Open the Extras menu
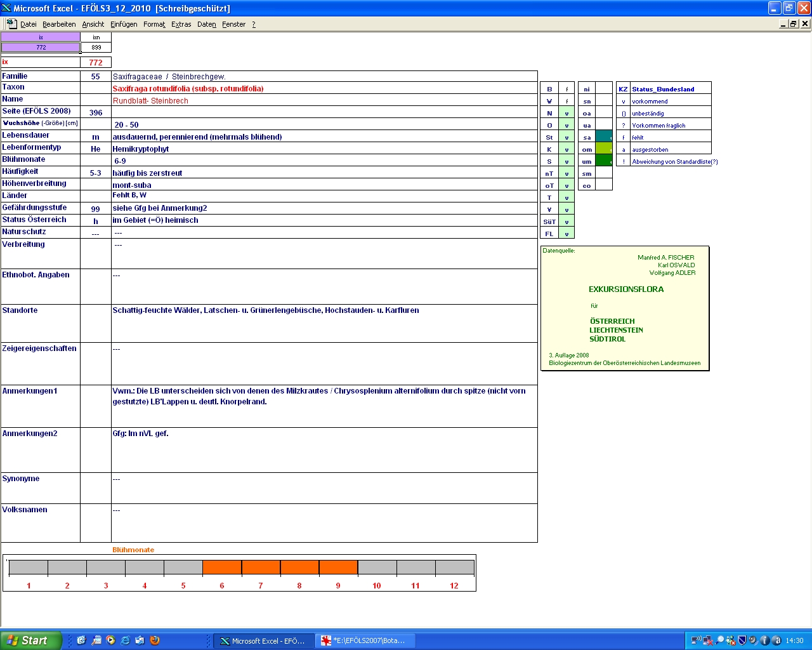812x650 pixels. [181, 24]
